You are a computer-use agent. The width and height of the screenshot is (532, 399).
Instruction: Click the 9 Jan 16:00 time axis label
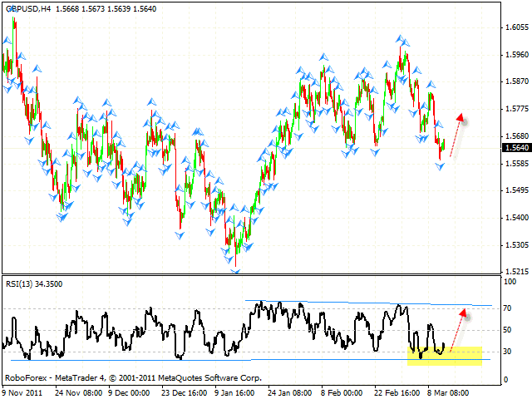point(234,392)
